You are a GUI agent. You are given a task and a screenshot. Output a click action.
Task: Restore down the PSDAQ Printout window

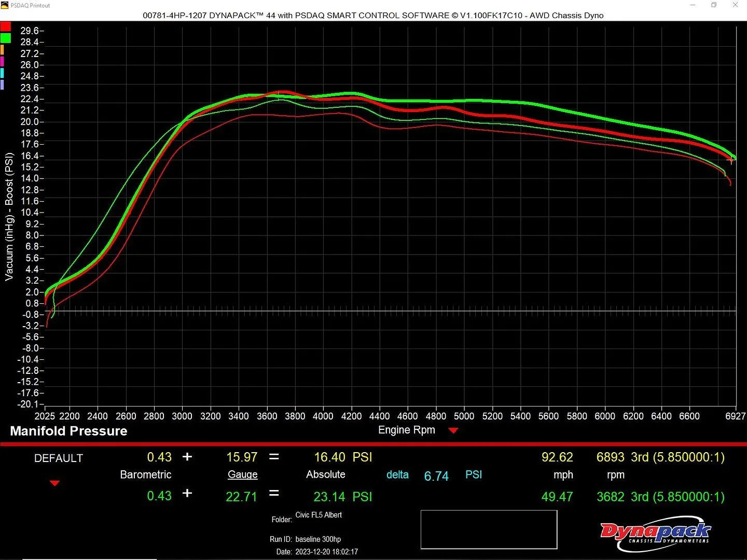pos(714,5)
